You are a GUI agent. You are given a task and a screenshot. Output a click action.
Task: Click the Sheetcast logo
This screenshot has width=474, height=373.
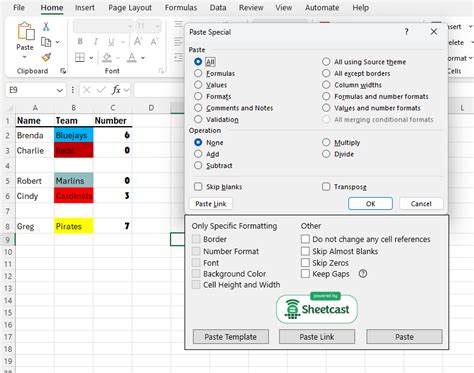(317, 309)
